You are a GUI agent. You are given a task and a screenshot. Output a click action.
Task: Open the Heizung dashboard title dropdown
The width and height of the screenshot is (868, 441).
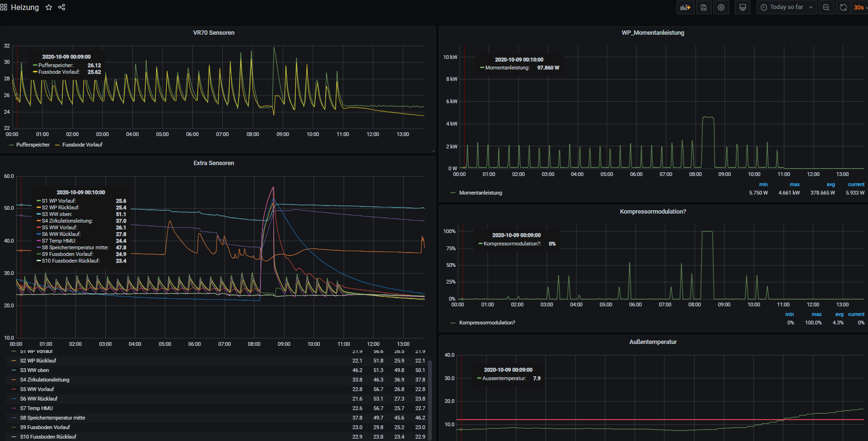(25, 8)
